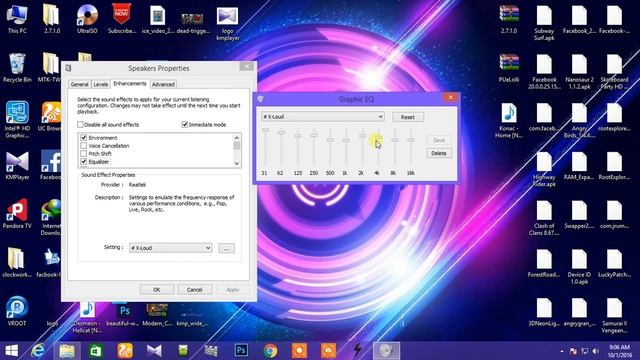Open the Setting dropdown showing X-Loud
The width and height of the screenshot is (640, 360).
[x=171, y=248]
